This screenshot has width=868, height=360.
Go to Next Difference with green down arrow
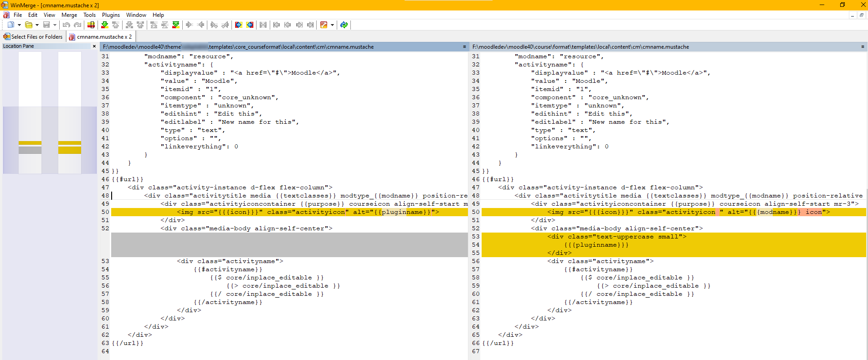click(105, 25)
